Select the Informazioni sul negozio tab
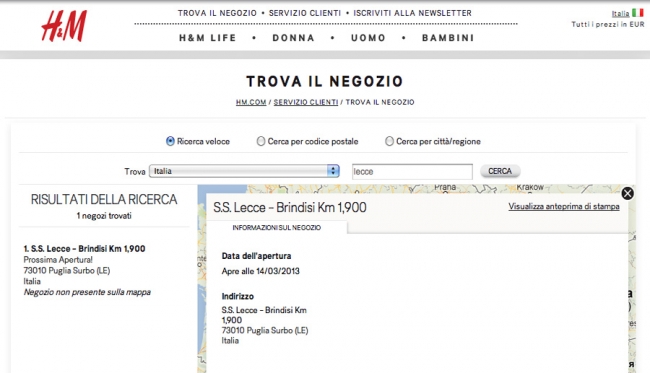 point(276,228)
